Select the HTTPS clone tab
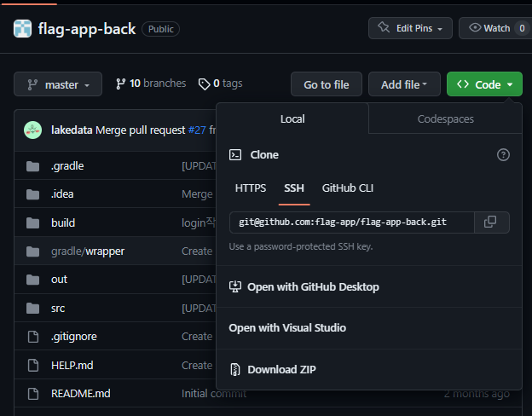Screen dimensions: 532x416 (251, 188)
